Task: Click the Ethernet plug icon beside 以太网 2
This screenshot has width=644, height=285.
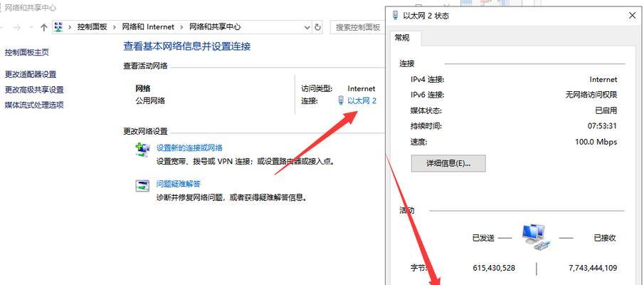Action: 341,100
